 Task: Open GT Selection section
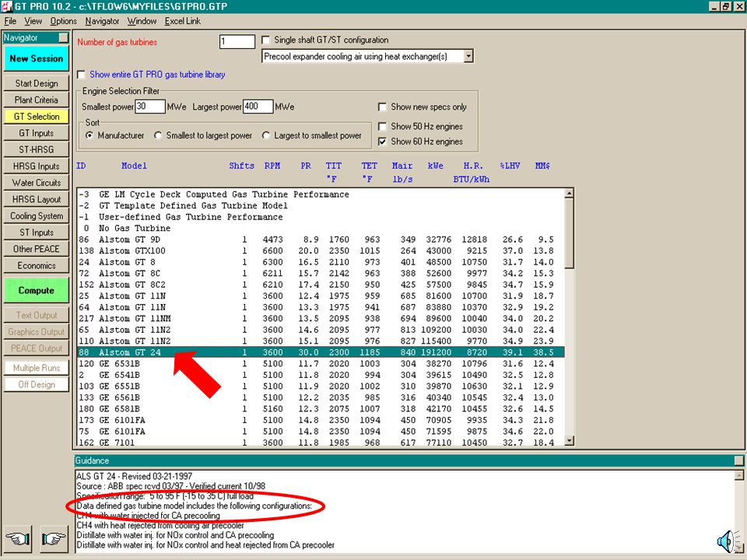37,117
